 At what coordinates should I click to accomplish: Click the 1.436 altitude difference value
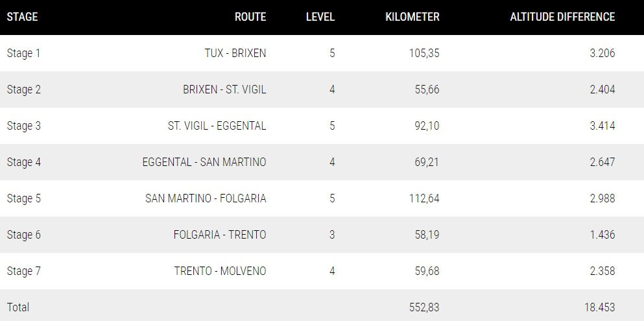pos(602,235)
